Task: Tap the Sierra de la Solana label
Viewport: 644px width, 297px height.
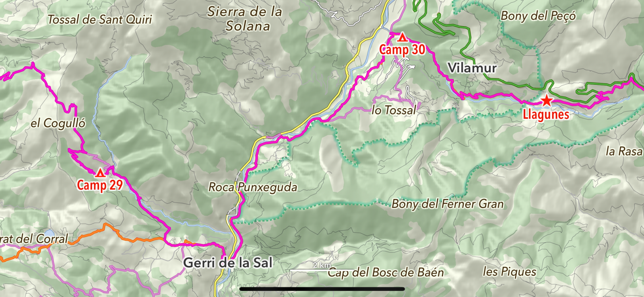Action: [x=245, y=19]
